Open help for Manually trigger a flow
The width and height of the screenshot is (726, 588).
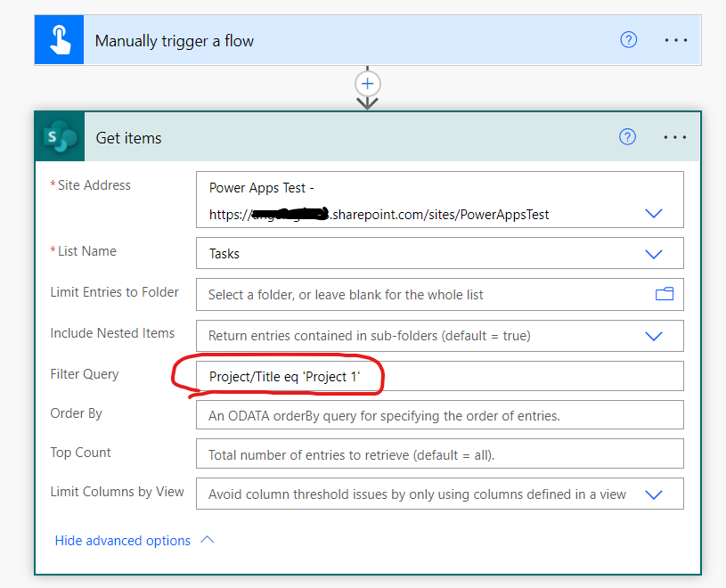(628, 40)
